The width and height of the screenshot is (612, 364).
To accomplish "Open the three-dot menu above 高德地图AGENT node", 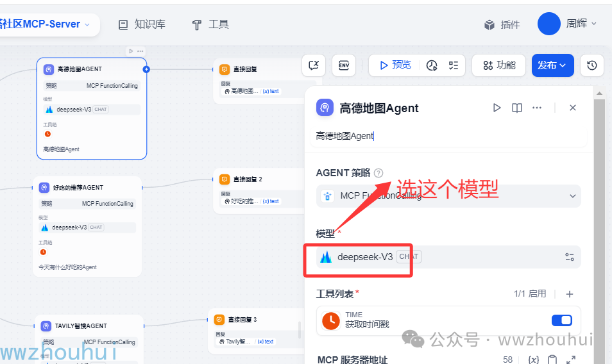I will pos(140,51).
